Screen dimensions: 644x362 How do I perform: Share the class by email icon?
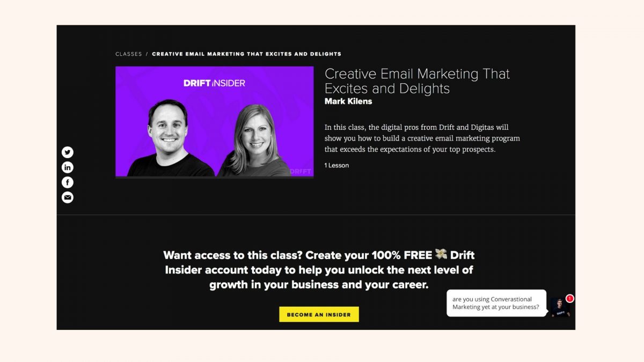[68, 197]
